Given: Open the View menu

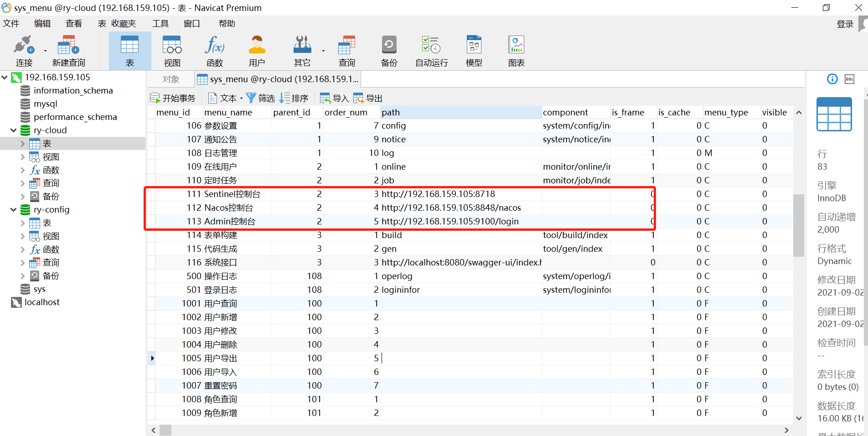Looking at the screenshot, I should [x=74, y=24].
